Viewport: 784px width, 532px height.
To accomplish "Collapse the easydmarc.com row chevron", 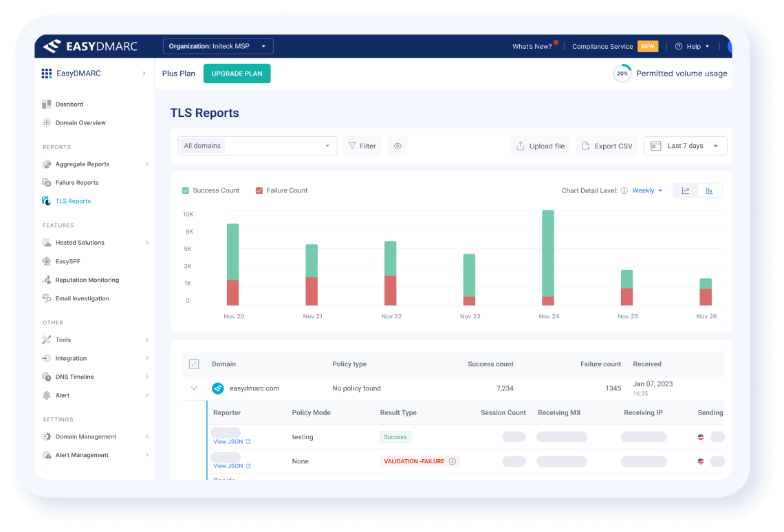I will (x=194, y=388).
